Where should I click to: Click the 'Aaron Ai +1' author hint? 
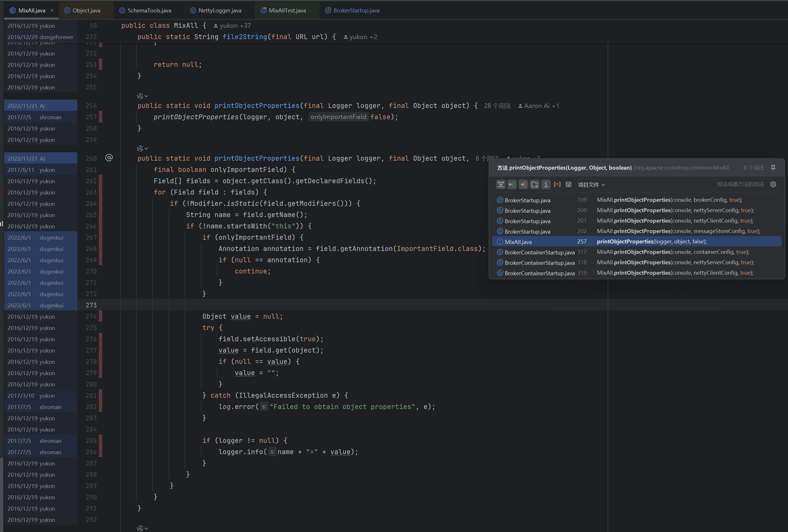pos(538,106)
